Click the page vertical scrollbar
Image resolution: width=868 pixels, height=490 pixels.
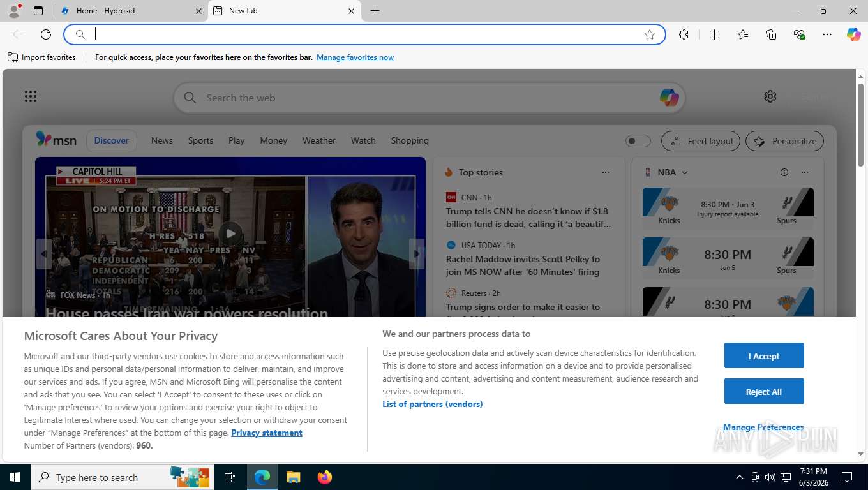[860, 125]
